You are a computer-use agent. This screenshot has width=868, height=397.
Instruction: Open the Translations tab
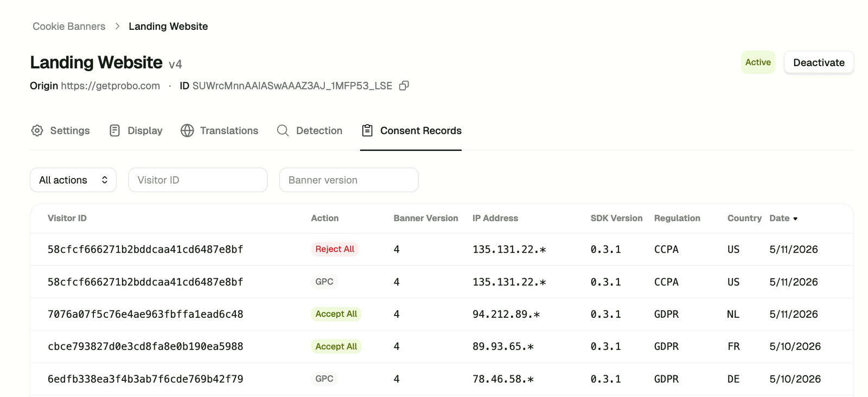(x=219, y=131)
